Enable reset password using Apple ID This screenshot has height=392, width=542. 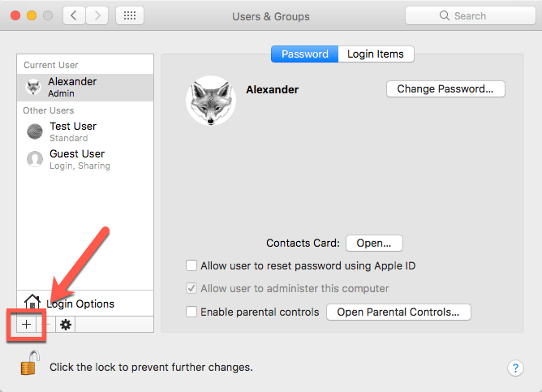click(x=191, y=265)
